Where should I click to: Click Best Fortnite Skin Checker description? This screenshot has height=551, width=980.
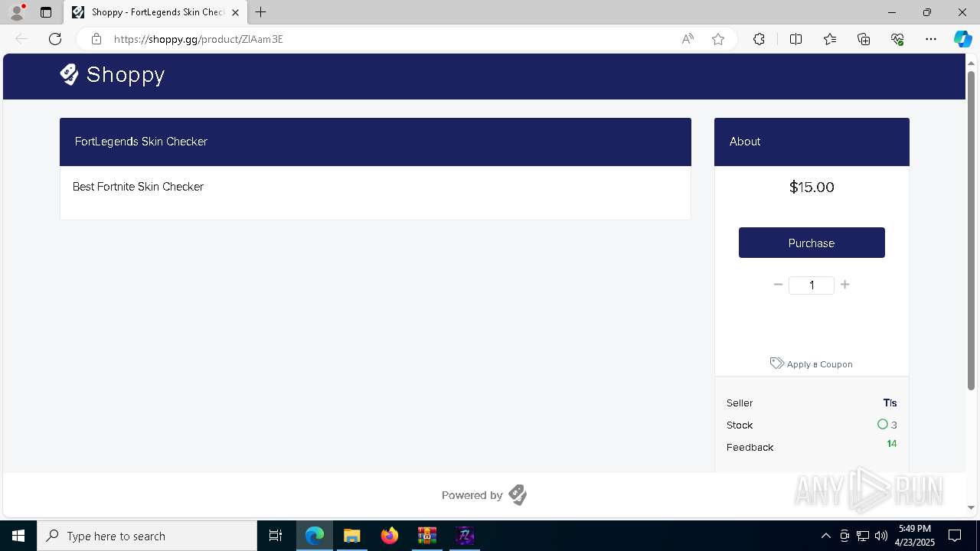pyautogui.click(x=138, y=187)
